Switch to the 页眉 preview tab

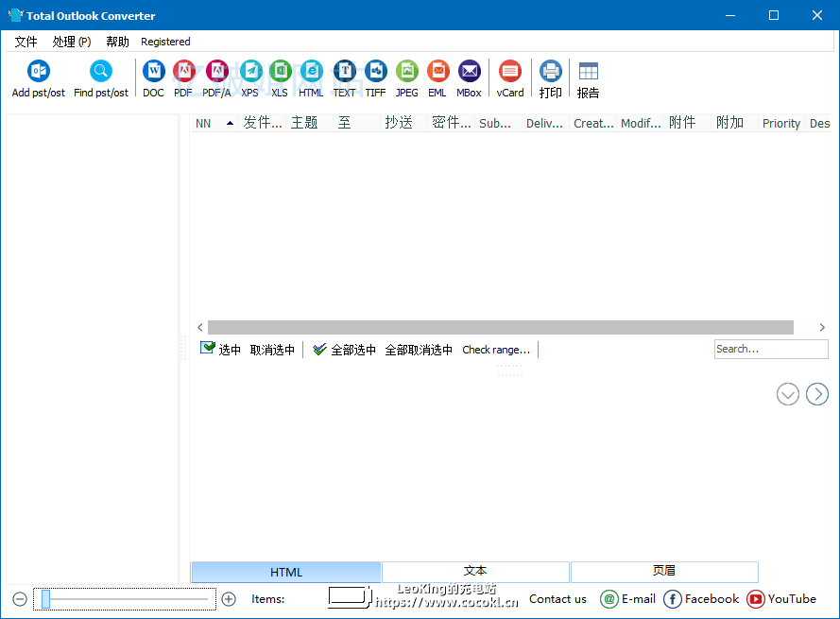pos(664,572)
